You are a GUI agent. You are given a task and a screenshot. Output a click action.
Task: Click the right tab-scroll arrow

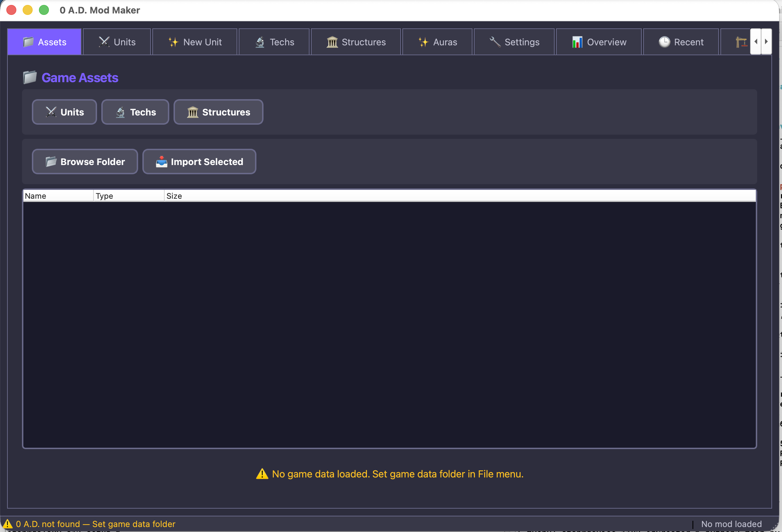766,41
